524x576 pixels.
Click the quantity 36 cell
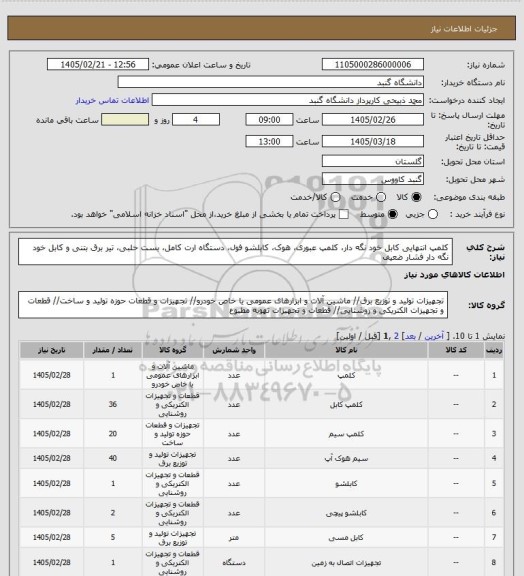(x=113, y=404)
